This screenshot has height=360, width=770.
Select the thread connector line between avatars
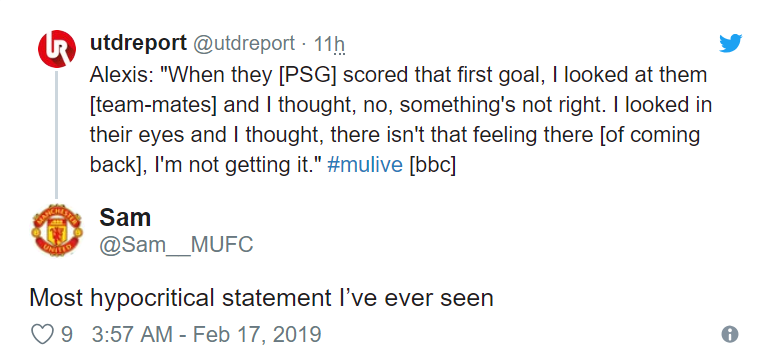[x=56, y=135]
